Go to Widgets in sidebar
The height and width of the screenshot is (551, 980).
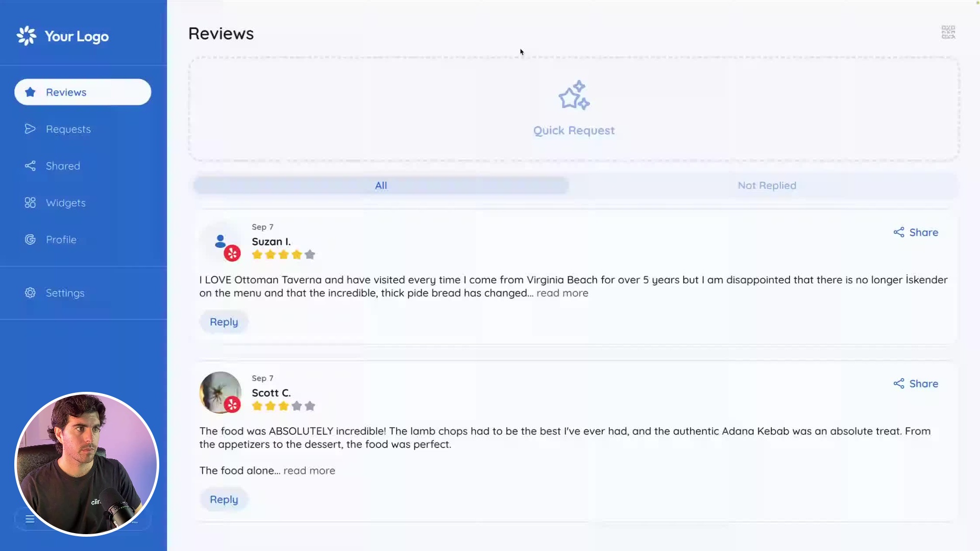(65, 203)
